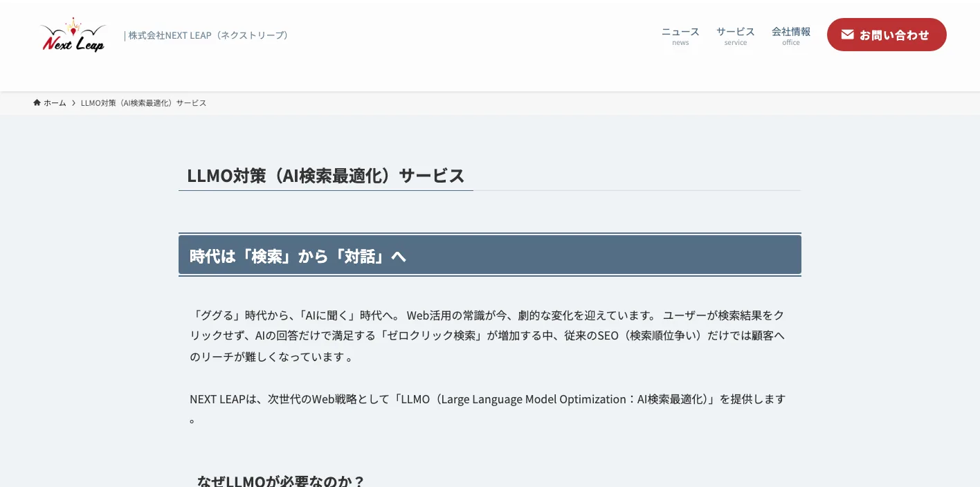The image size is (980, 487).
Task: Open the ニュース news menu
Action: [x=680, y=35]
